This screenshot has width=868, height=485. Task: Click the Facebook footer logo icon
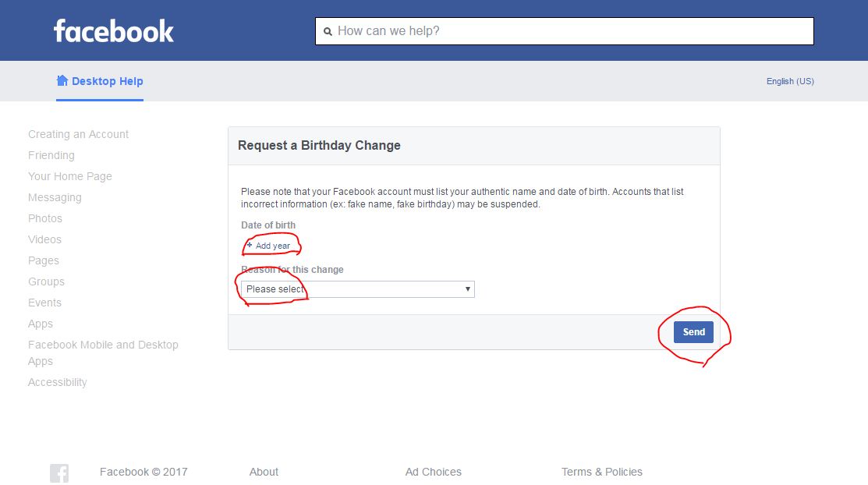(59, 473)
